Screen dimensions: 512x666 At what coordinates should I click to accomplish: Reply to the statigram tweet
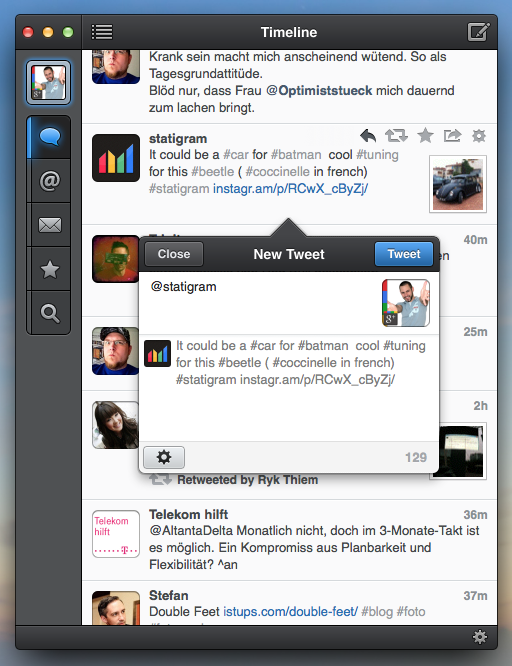point(368,136)
